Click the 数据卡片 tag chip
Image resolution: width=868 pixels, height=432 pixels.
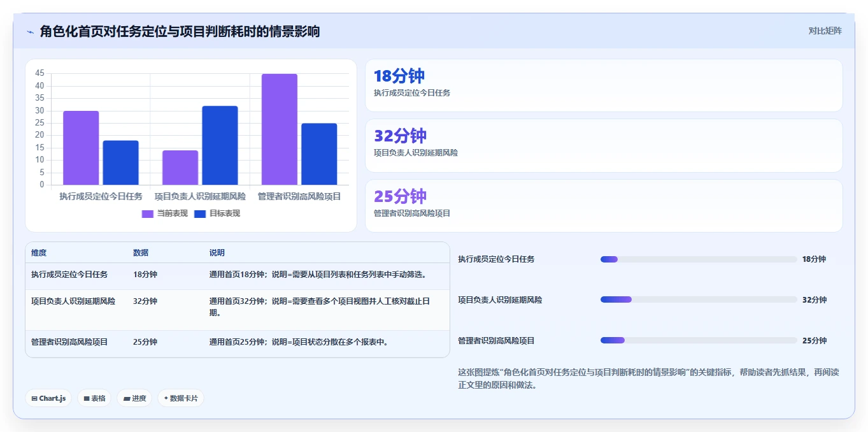click(x=181, y=398)
